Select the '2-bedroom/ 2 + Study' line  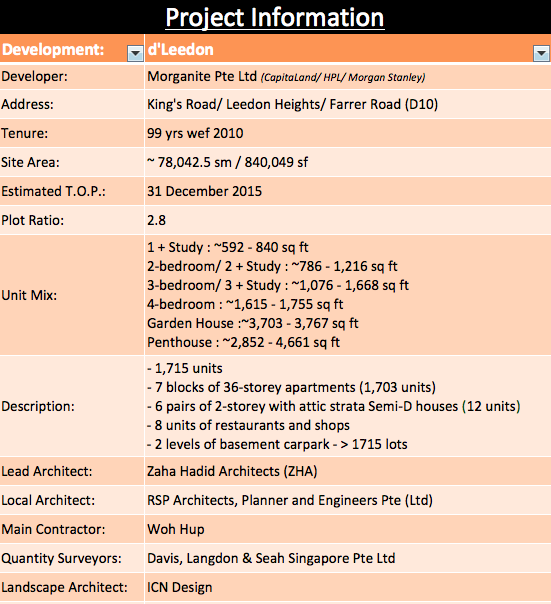point(272,266)
